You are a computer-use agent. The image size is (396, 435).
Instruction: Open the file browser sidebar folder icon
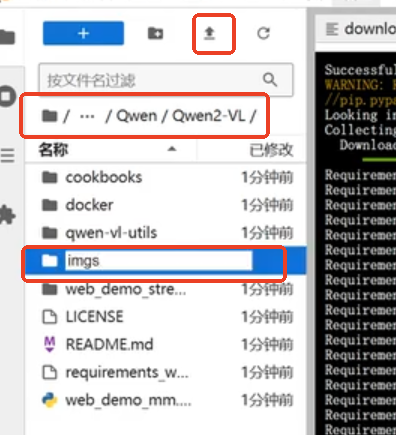click(x=7, y=37)
